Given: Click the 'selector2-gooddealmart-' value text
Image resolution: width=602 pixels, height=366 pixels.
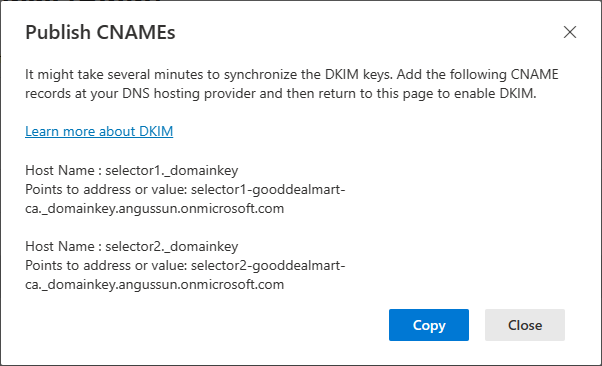Looking at the screenshot, I should [268, 265].
